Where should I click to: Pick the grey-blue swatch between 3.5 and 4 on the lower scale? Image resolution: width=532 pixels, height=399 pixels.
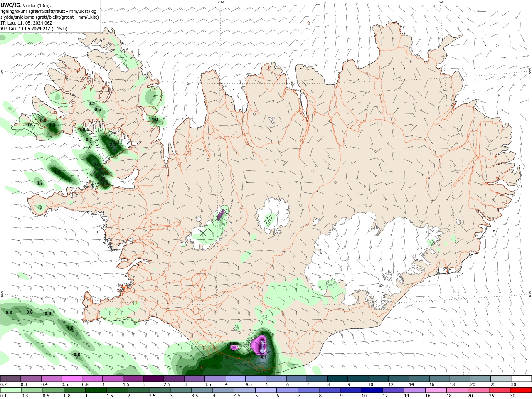pyautogui.click(x=202, y=390)
